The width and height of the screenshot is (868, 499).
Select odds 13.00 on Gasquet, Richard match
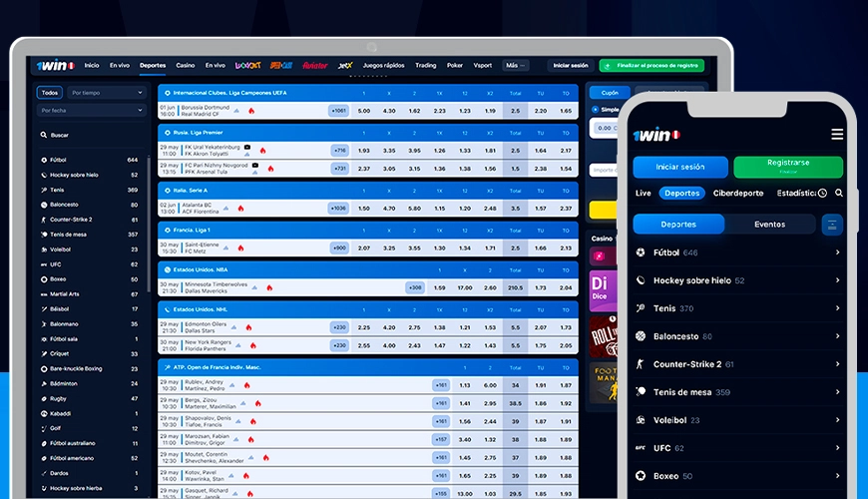tap(465, 493)
